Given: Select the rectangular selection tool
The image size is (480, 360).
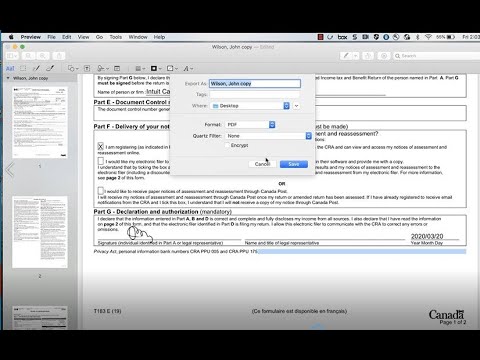Looking at the screenshot, I should [23, 68].
